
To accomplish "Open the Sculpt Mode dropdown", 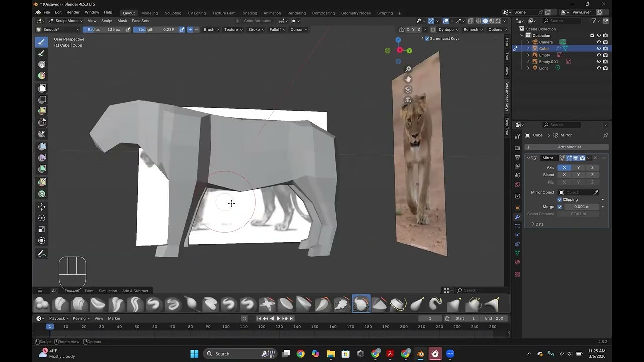I will [x=66, y=21].
